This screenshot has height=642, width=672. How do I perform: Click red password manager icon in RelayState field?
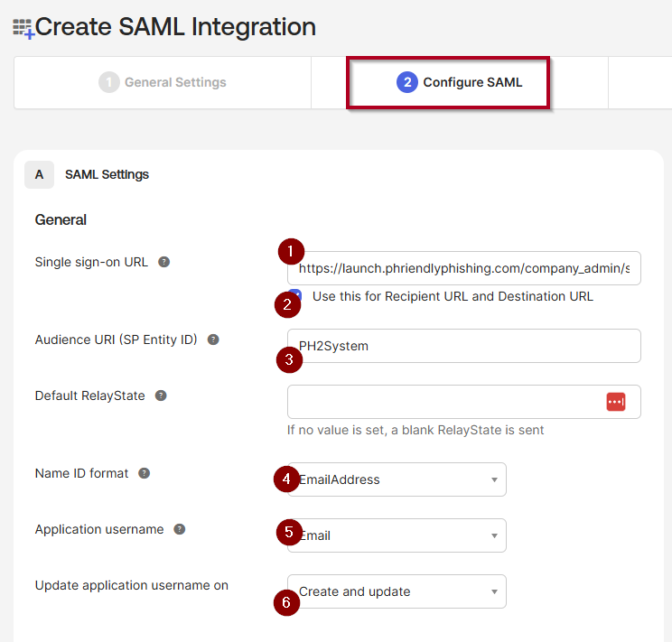616,402
